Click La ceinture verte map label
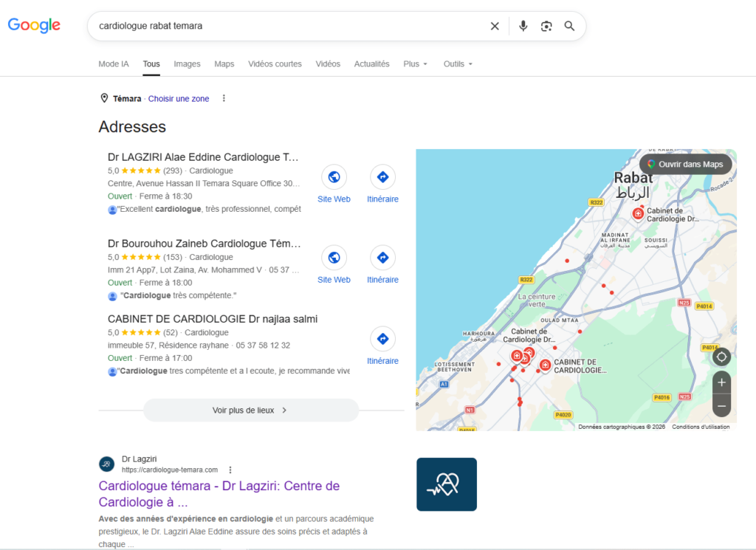This screenshot has width=756, height=550. click(537, 300)
